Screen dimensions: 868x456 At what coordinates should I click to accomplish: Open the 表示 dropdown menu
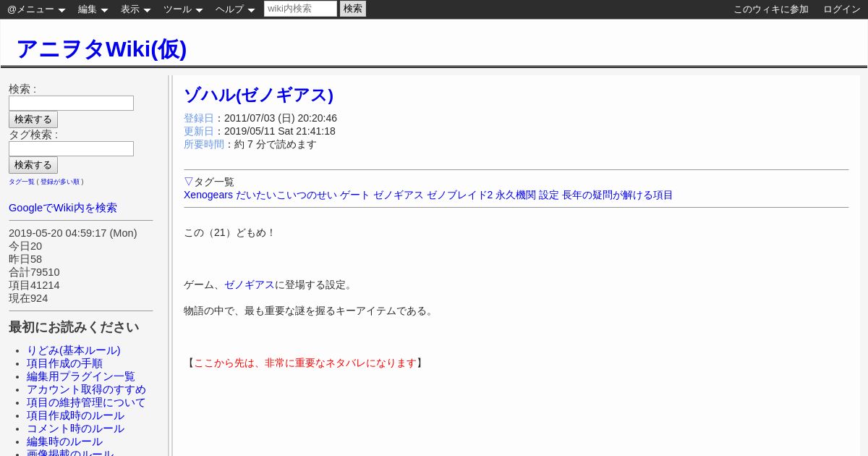135,9
